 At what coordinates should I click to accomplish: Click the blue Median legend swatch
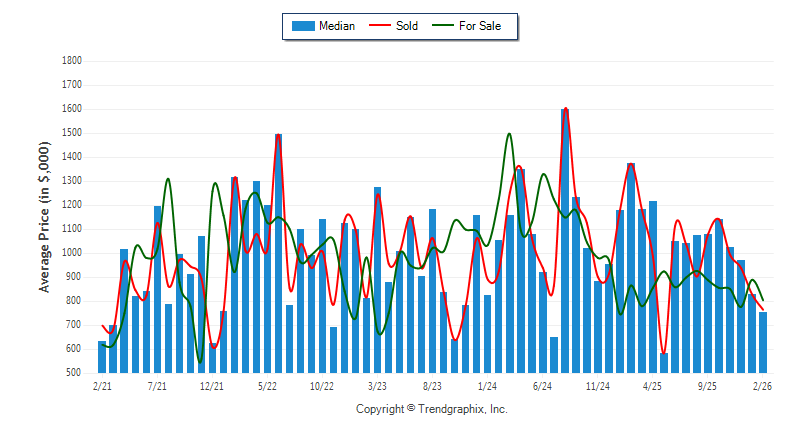click(x=303, y=26)
